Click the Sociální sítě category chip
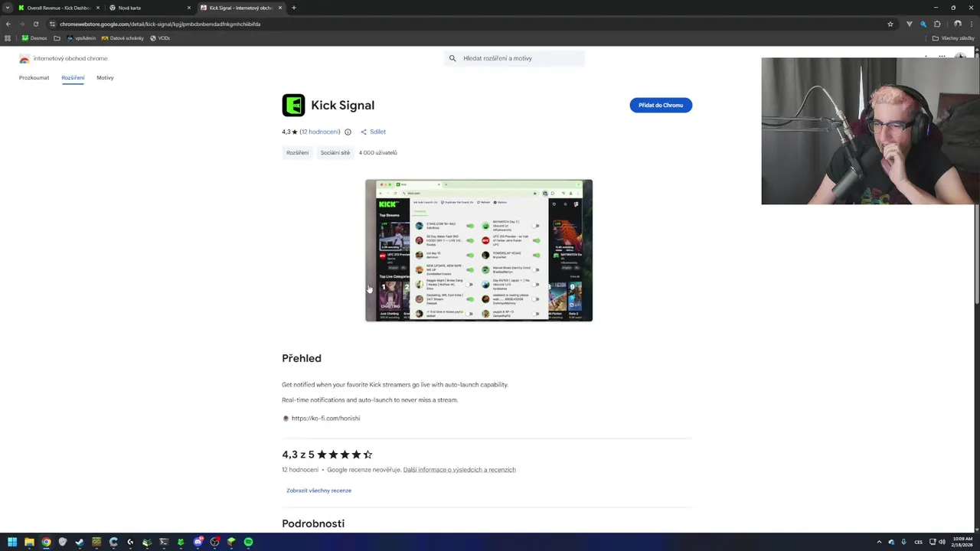 click(x=335, y=152)
